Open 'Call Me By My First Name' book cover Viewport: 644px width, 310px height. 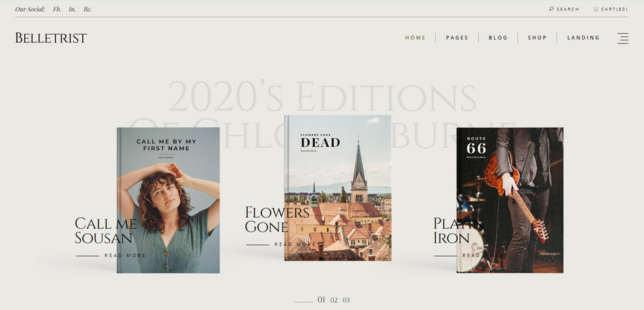click(x=168, y=200)
